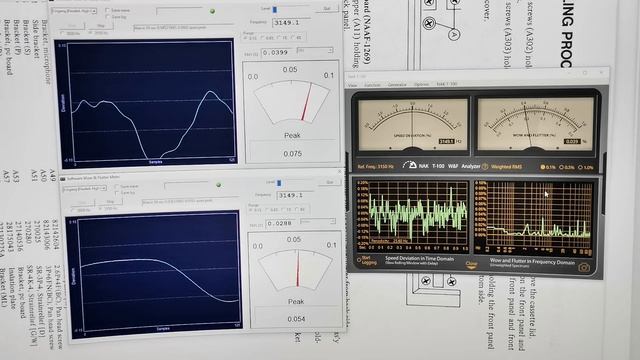This screenshot has width=640, height=360.
Task: Click the Frequency field above the 0.0399 value
Action: coord(291,22)
